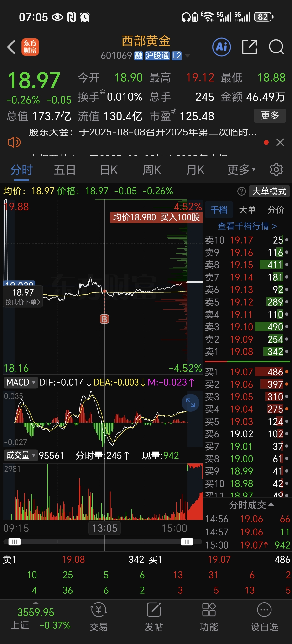This screenshot has height=644, width=292.
Task: Switch to 日K tab
Action: (x=109, y=170)
